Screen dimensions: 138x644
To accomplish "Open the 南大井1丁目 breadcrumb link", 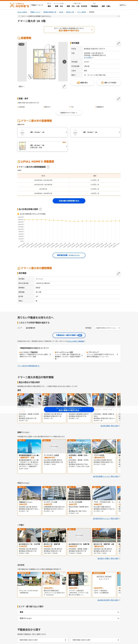I will pyautogui.click(x=70, y=12).
